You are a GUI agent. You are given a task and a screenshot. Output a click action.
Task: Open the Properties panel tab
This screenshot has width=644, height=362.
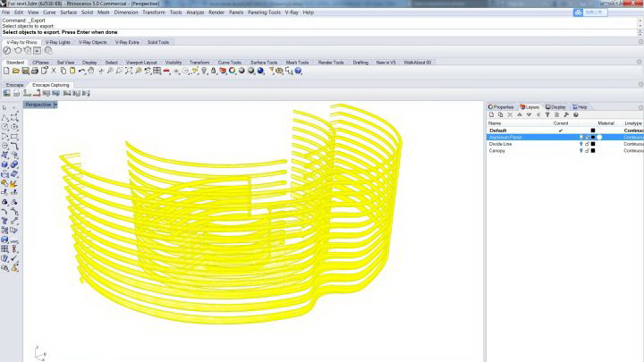[502, 106]
